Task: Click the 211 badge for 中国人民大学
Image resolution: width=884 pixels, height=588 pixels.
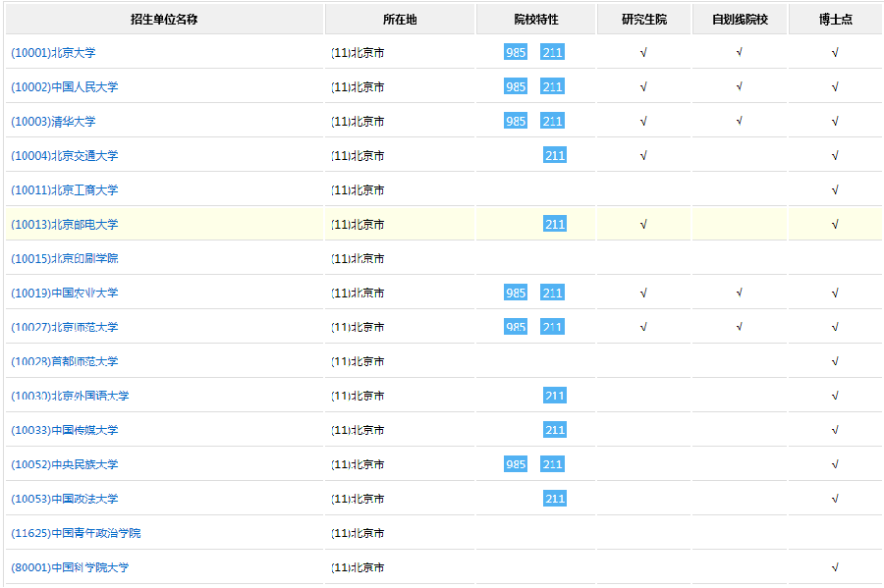Action: pyautogui.click(x=552, y=87)
